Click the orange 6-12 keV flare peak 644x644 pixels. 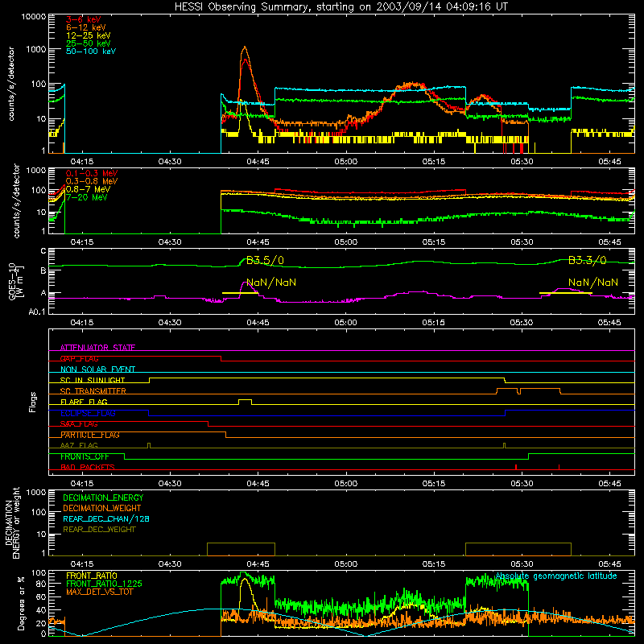pos(245,47)
